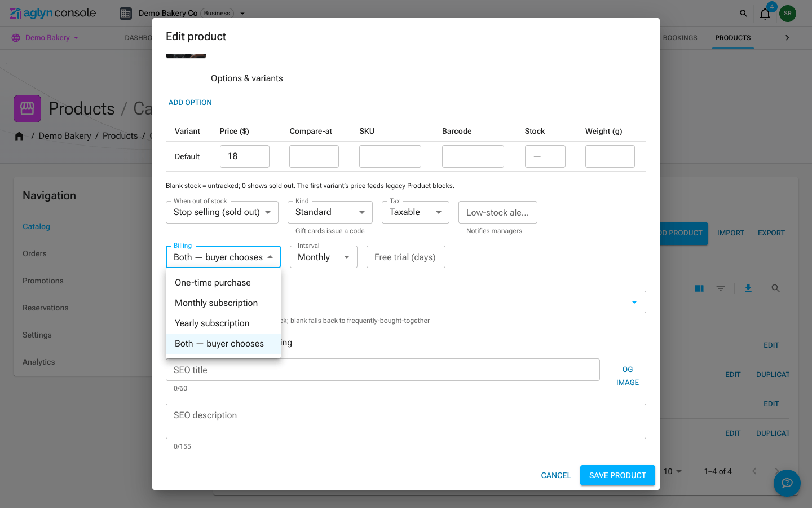The image size is (812, 508).
Task: Open the help chat bubble
Action: click(x=787, y=483)
